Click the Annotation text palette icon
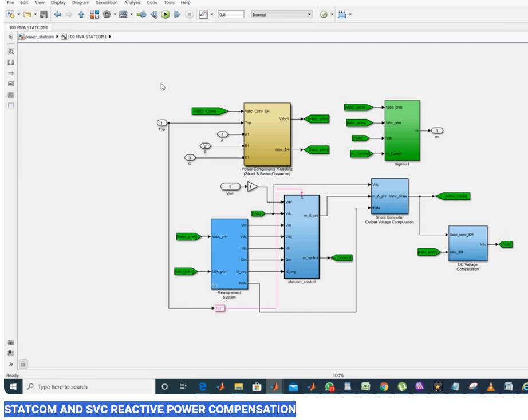 point(11,84)
